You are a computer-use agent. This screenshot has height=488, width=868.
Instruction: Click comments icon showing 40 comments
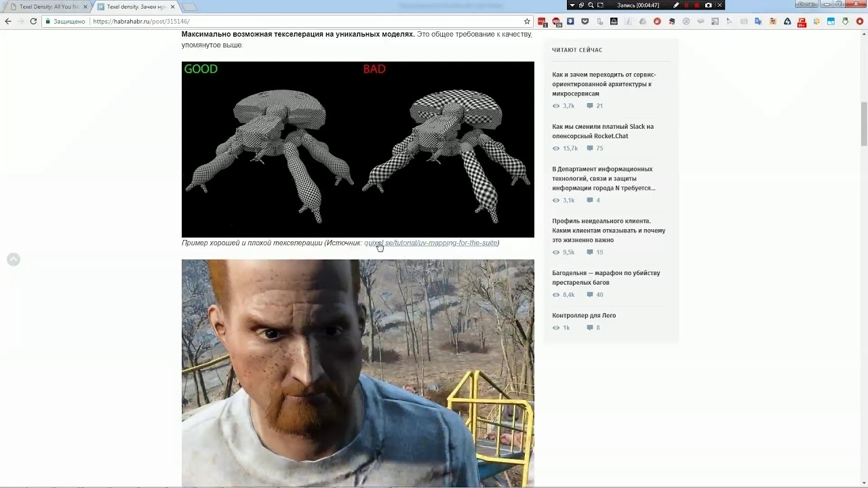tap(590, 295)
